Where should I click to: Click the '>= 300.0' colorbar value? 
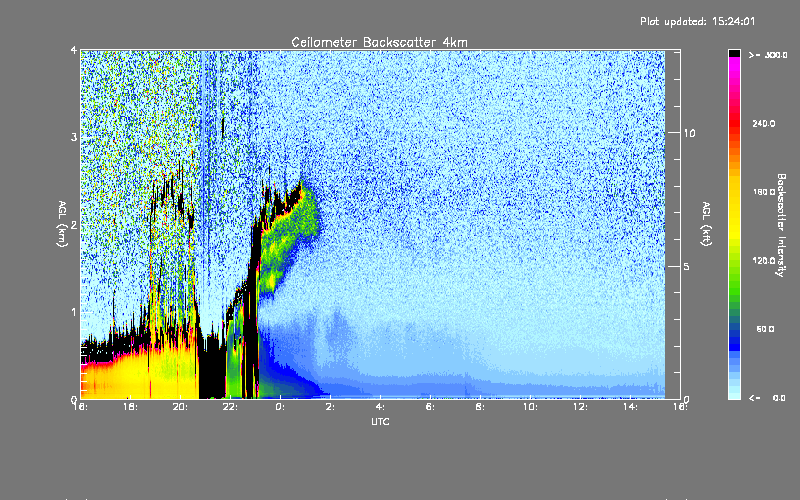tap(768, 55)
